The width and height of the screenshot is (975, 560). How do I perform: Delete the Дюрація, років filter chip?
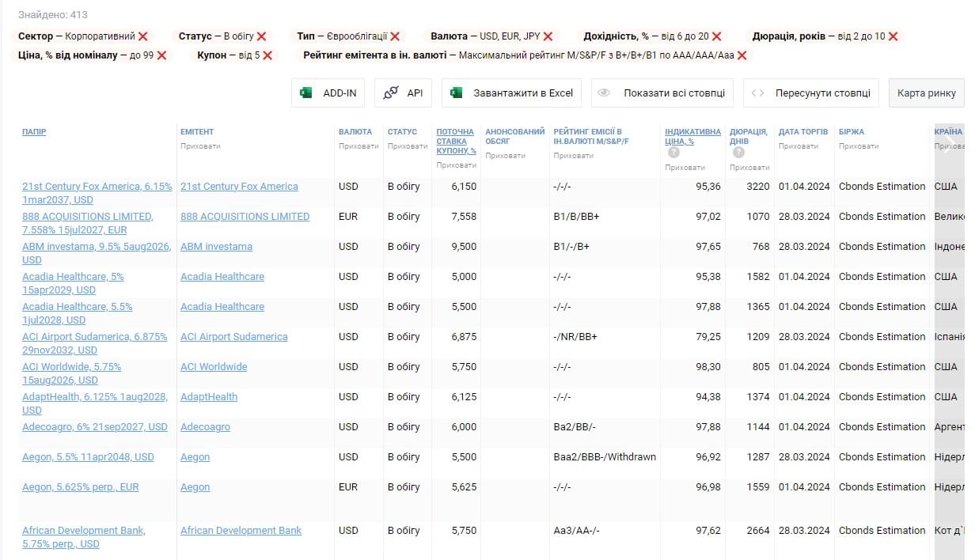tap(893, 36)
